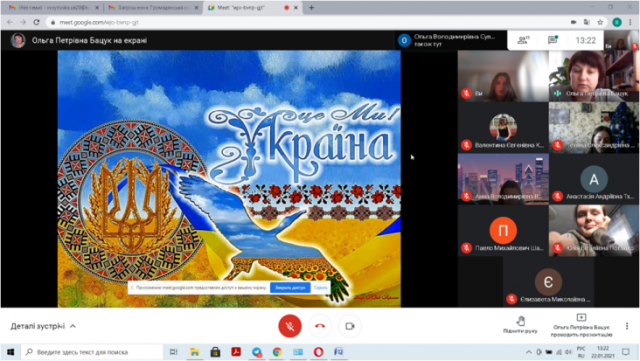
Task: Show hidden system tray icons
Action: tap(529, 352)
